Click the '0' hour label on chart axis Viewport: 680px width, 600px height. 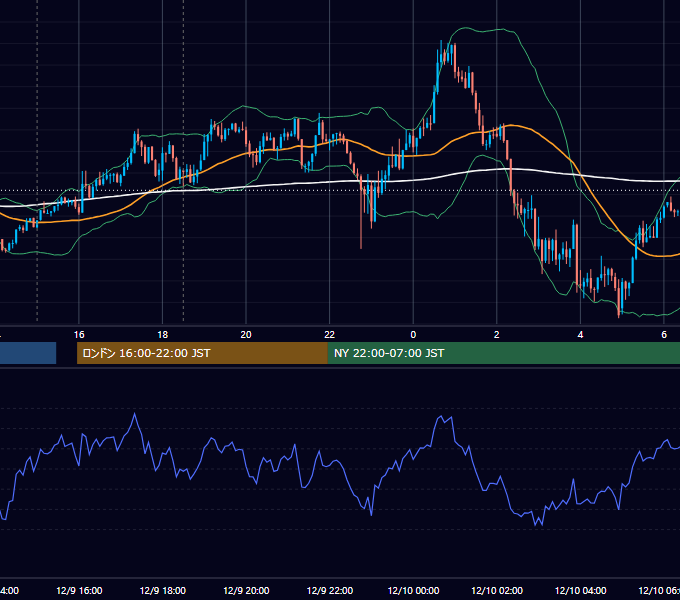point(413,335)
